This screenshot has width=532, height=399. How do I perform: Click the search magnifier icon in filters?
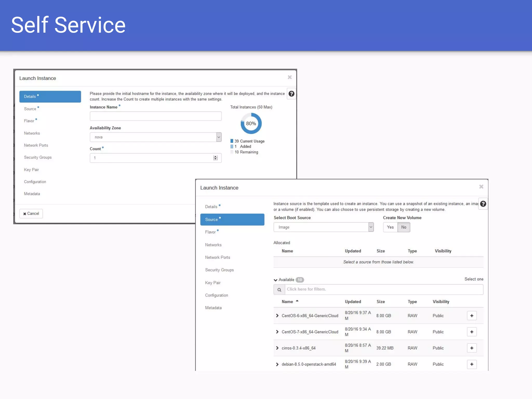click(279, 290)
